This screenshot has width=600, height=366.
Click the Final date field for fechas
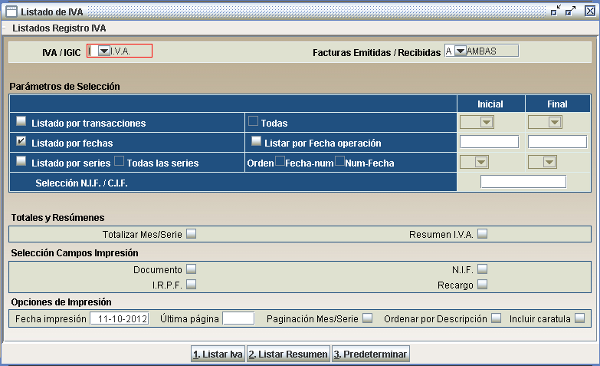coord(557,142)
